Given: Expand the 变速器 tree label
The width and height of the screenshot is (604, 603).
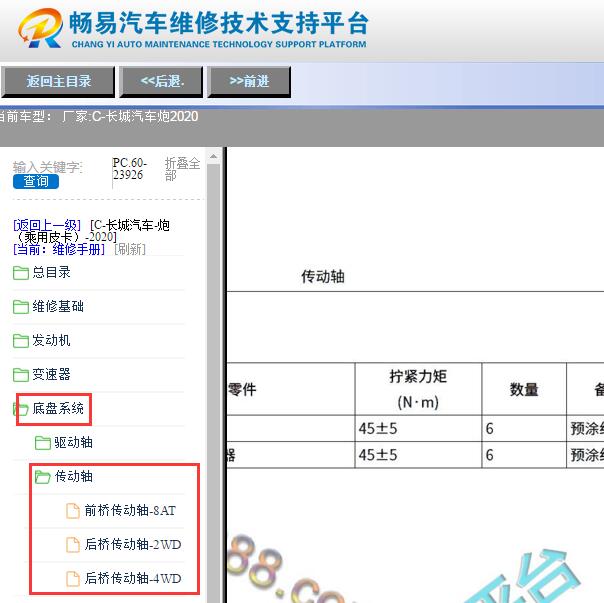Looking at the screenshot, I should (51, 374).
